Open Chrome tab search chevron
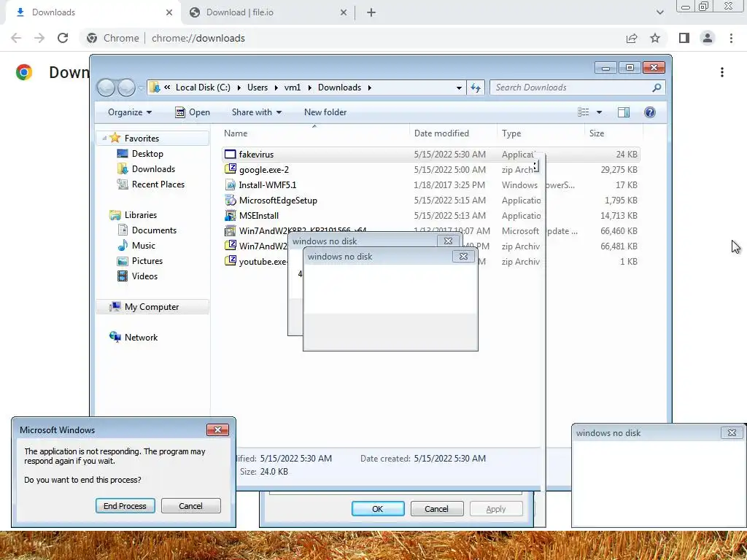The image size is (747, 560). [x=659, y=12]
